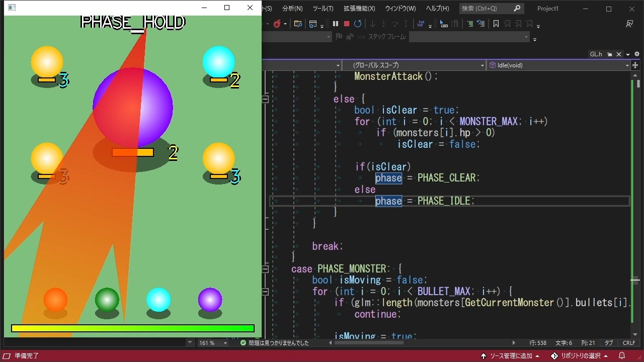Open the find in files folder icon
Screen dimensions: 644x362
(298, 24)
